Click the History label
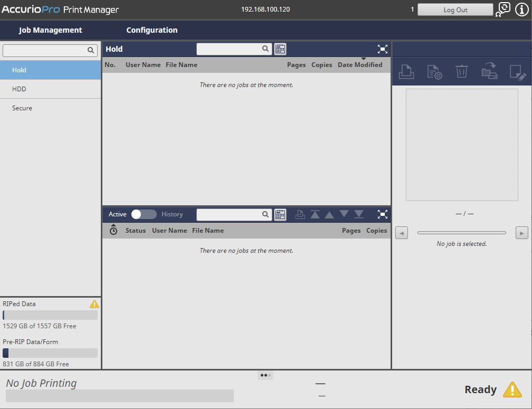Screen dimensions: 532x409 172,214
